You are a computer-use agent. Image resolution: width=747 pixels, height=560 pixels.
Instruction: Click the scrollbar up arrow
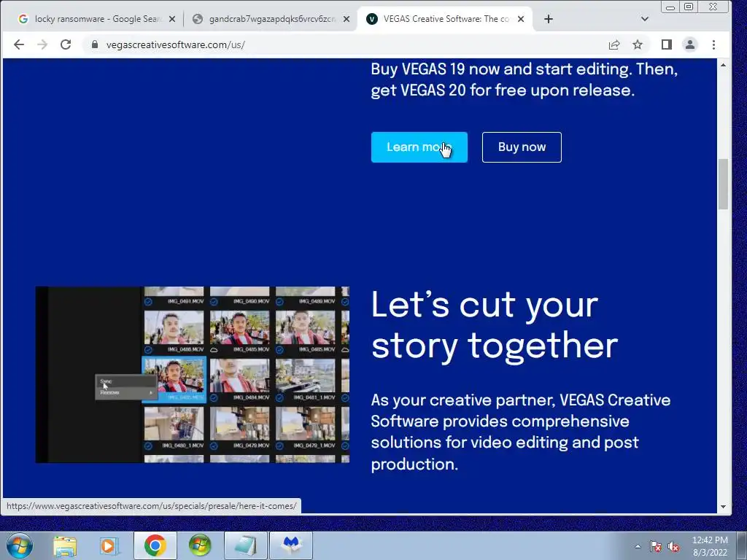tap(723, 65)
